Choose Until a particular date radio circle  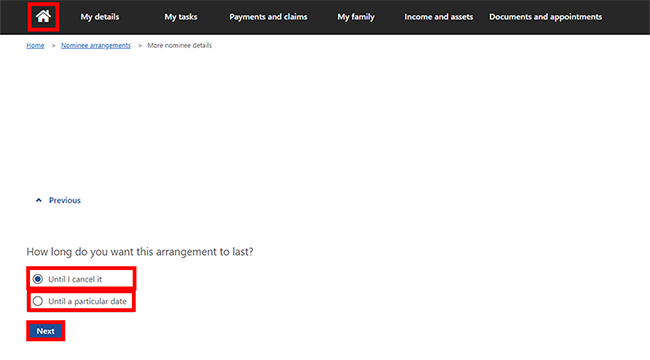tap(38, 301)
